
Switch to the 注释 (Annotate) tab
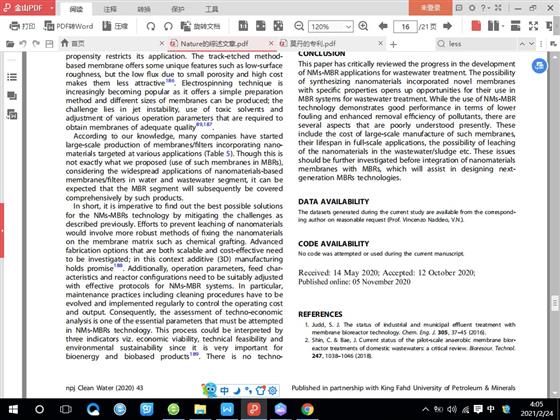coord(110,9)
